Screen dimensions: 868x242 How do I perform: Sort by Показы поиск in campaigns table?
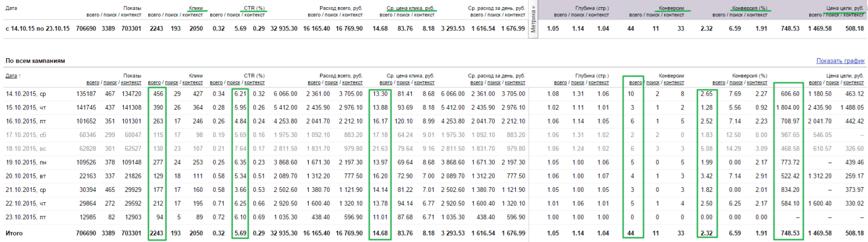click(x=110, y=83)
